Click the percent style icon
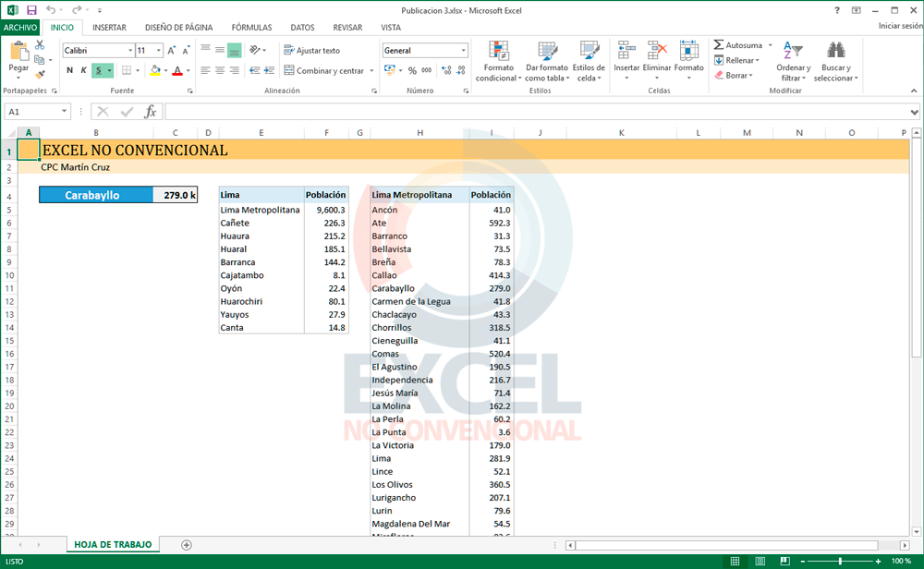 point(412,70)
